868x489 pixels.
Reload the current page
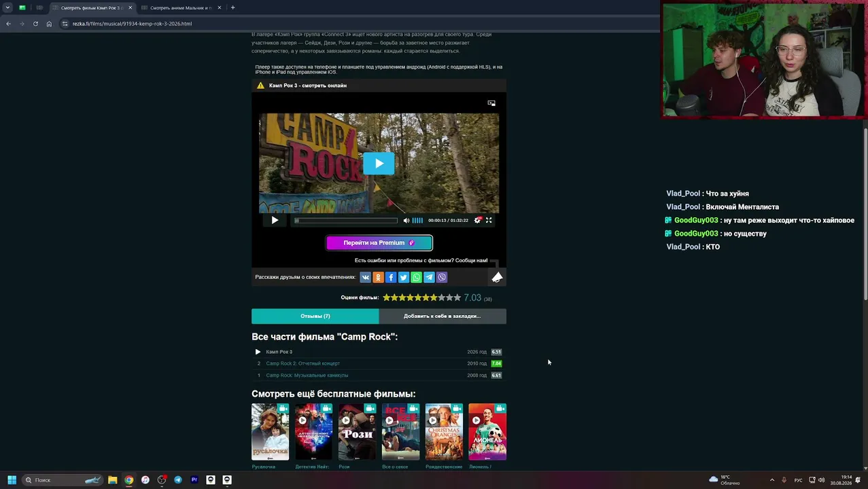click(x=35, y=24)
